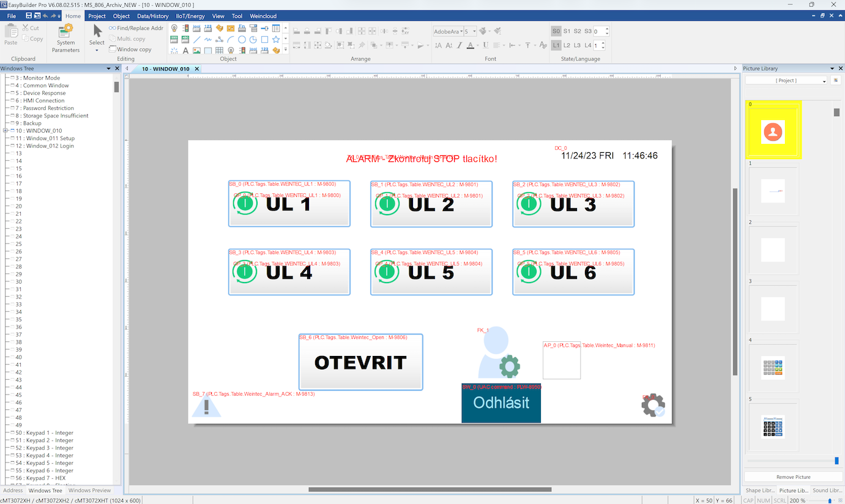845x504 pixels.
Task: Adjust the zoom slider in status bar
Action: tap(830, 500)
